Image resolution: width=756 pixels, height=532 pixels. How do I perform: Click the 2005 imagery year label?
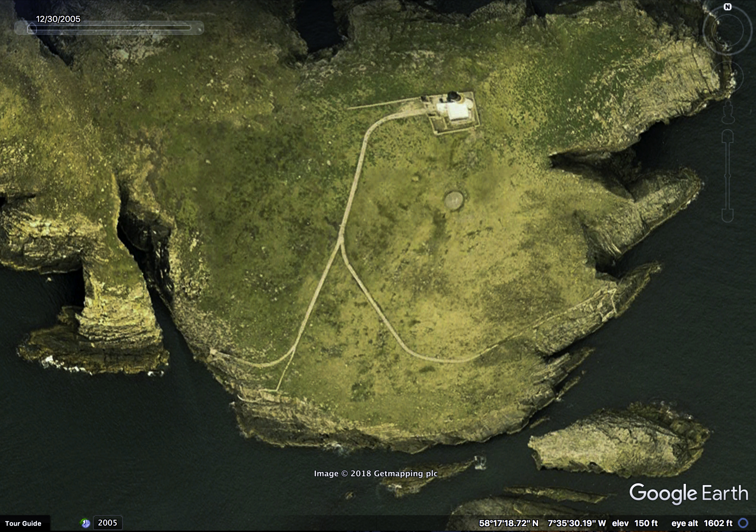107,523
